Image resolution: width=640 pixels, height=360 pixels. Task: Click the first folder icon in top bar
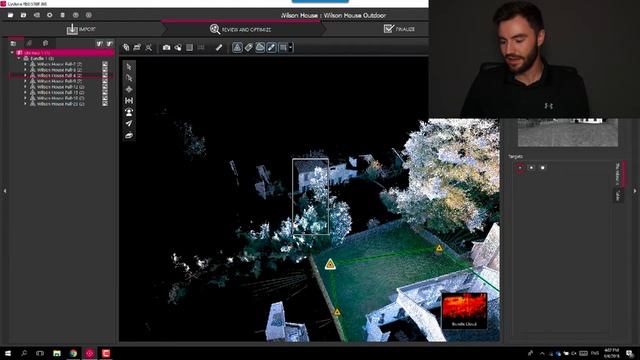[x=11, y=15]
